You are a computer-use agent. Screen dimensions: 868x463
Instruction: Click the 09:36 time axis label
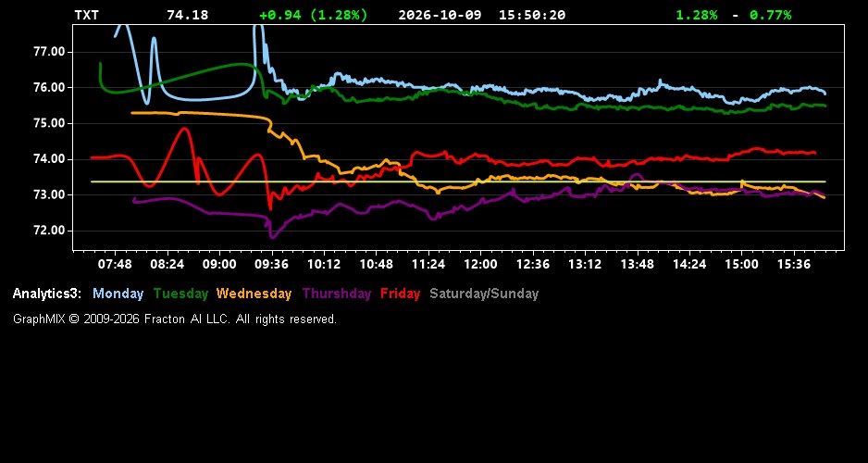pyautogui.click(x=271, y=265)
